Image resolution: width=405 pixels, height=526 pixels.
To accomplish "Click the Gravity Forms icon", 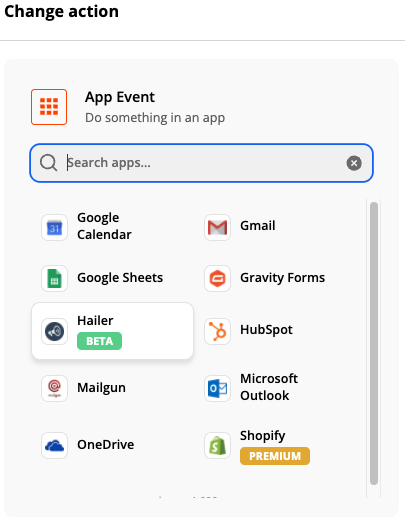I will pos(217,278).
